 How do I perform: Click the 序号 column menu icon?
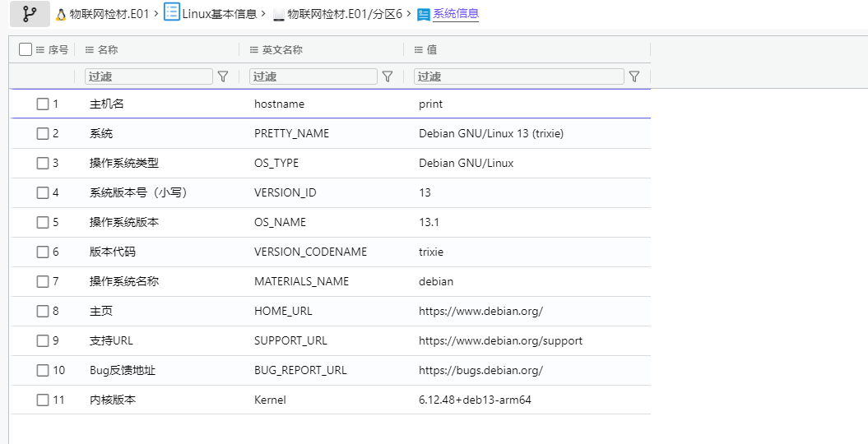coord(39,50)
